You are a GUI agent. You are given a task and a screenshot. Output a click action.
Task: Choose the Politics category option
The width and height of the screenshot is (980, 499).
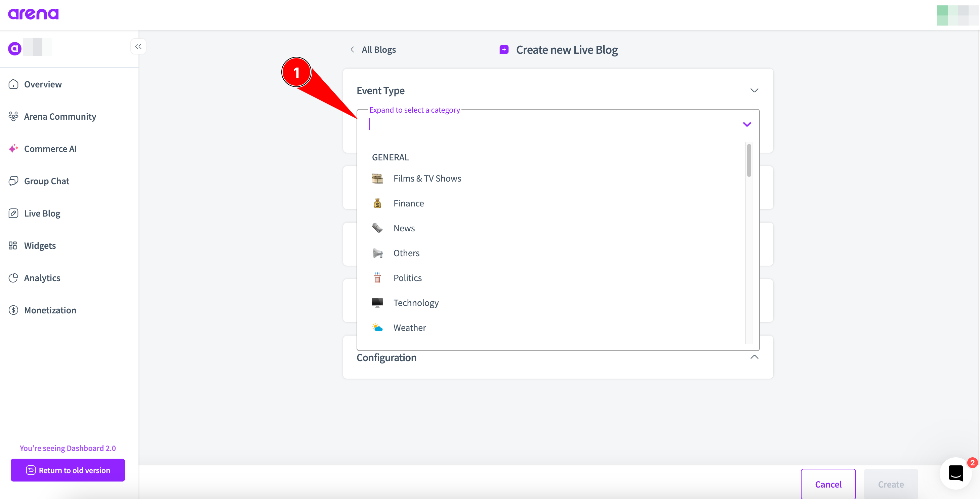coord(407,278)
